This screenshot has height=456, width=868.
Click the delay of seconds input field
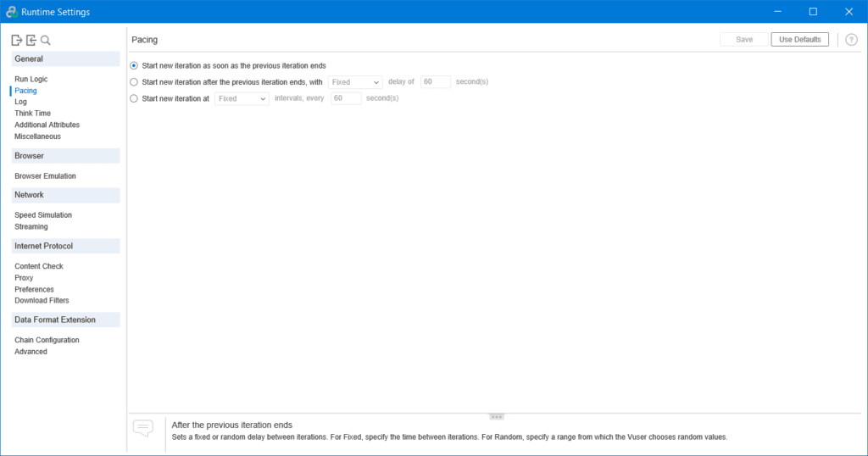tap(436, 82)
